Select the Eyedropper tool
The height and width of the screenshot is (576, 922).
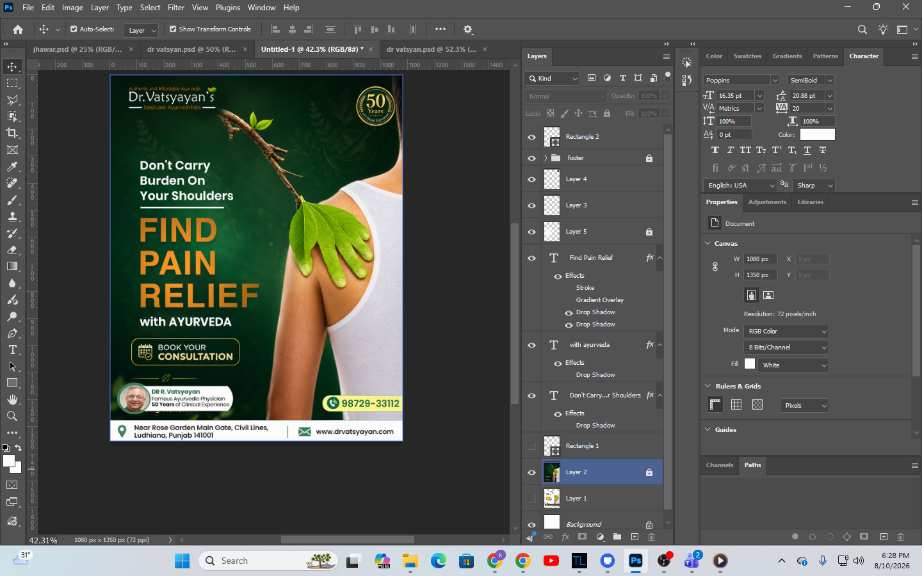click(x=12, y=167)
